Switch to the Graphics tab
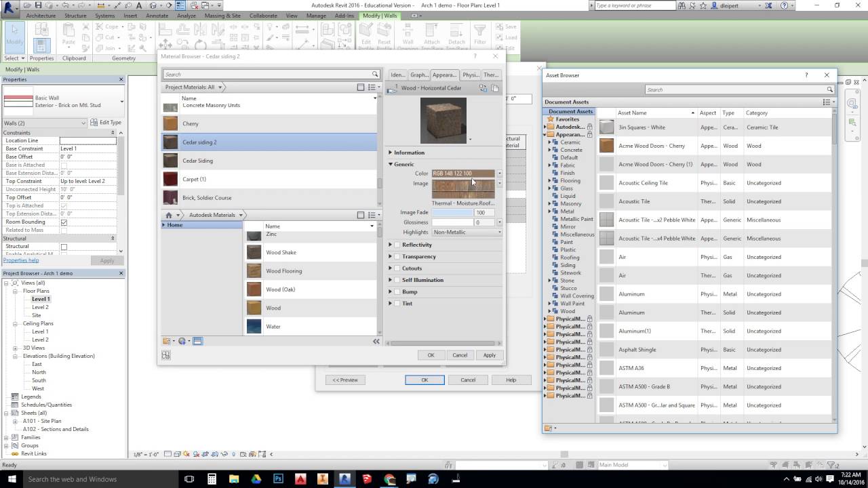This screenshot has height=488, width=868. coord(419,75)
